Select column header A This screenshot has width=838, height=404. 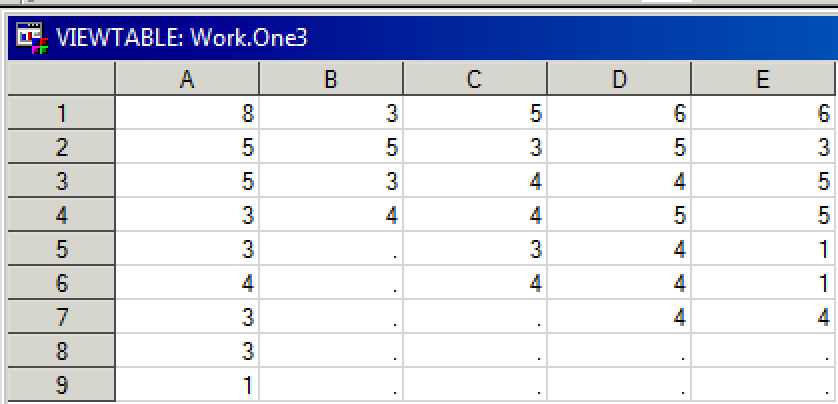click(187, 80)
